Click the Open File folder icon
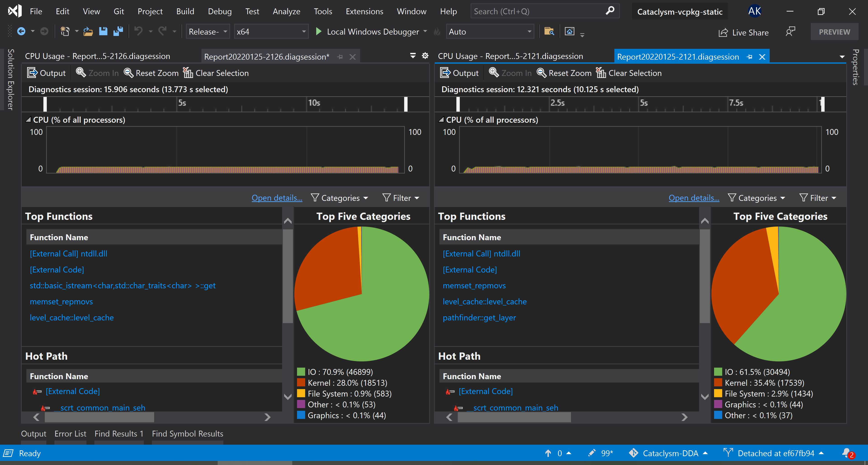The image size is (868, 465). click(88, 32)
